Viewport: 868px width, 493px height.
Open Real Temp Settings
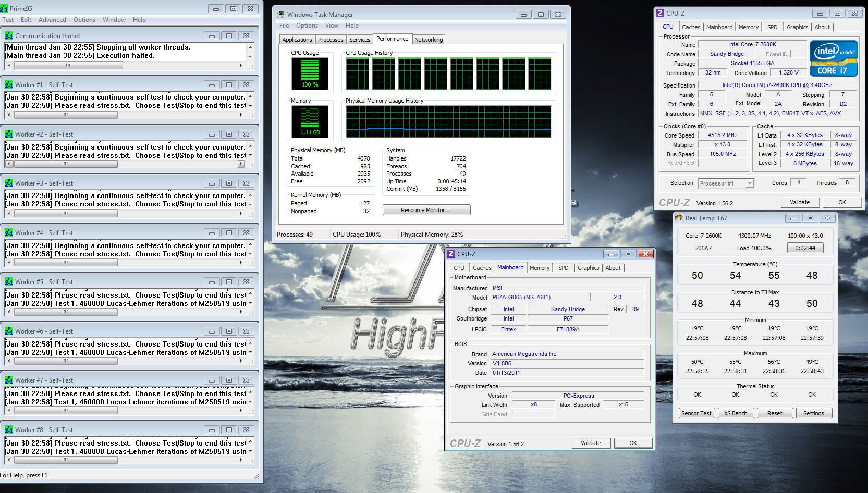coord(813,413)
